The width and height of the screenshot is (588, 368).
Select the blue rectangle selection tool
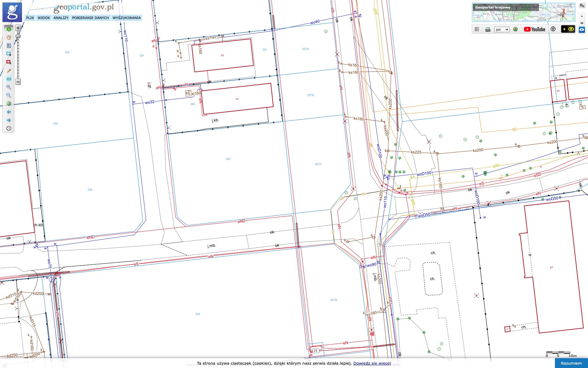pos(9,54)
